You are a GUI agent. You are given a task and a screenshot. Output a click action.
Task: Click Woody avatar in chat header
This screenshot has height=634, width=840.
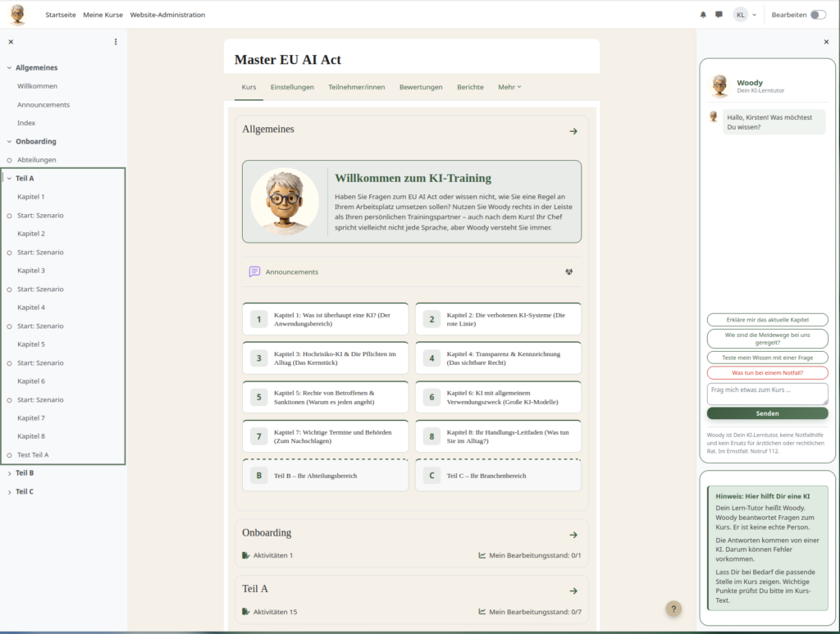pos(720,85)
